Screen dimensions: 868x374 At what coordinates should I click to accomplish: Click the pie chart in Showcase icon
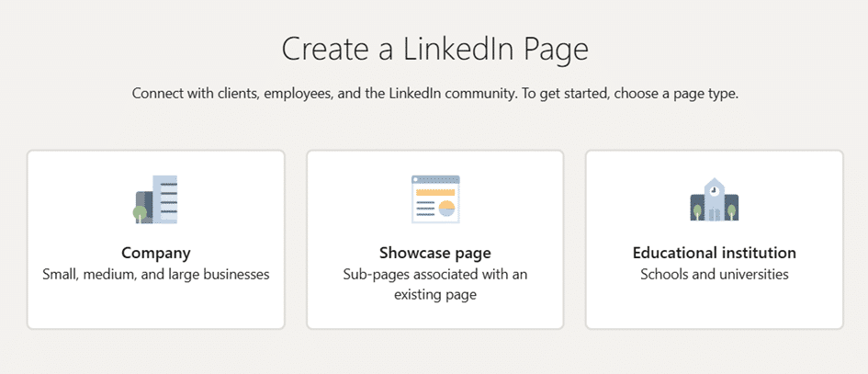pyautogui.click(x=448, y=208)
